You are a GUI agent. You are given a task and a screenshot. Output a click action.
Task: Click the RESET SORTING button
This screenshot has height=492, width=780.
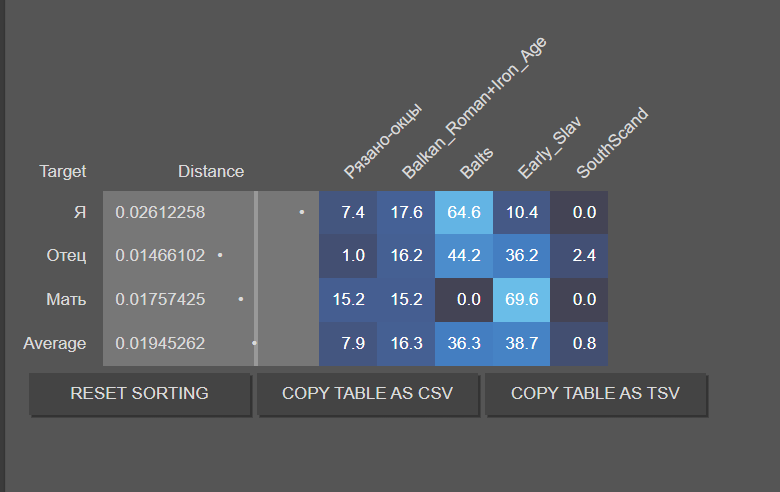tap(139, 394)
